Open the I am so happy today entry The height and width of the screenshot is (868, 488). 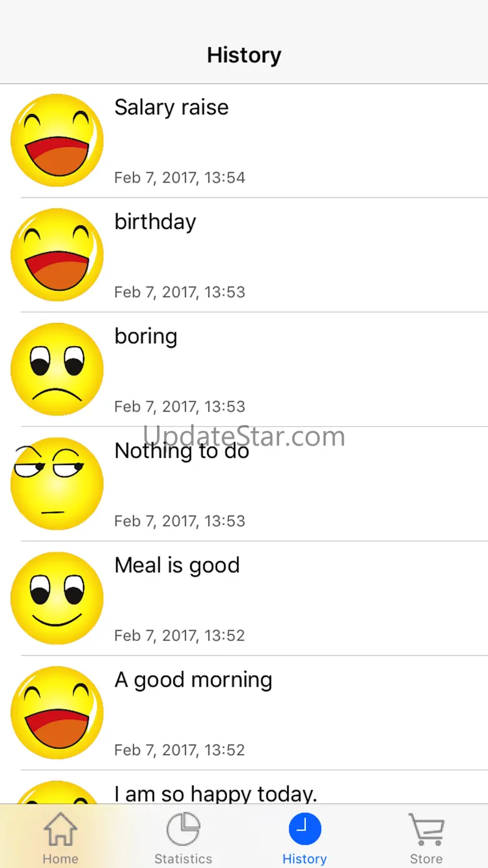click(216, 793)
